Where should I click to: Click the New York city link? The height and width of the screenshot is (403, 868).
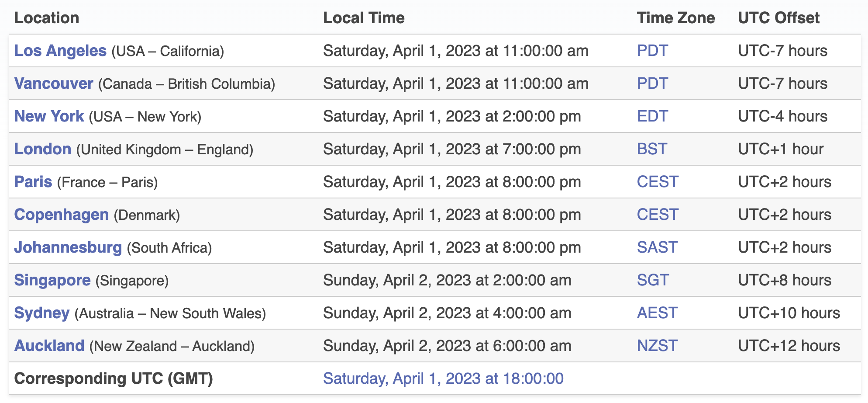click(49, 116)
